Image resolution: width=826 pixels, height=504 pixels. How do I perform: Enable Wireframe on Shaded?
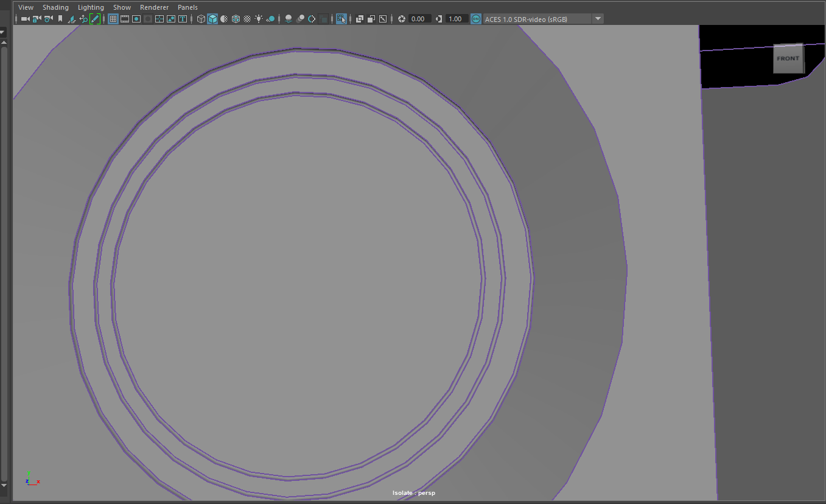click(x=235, y=19)
